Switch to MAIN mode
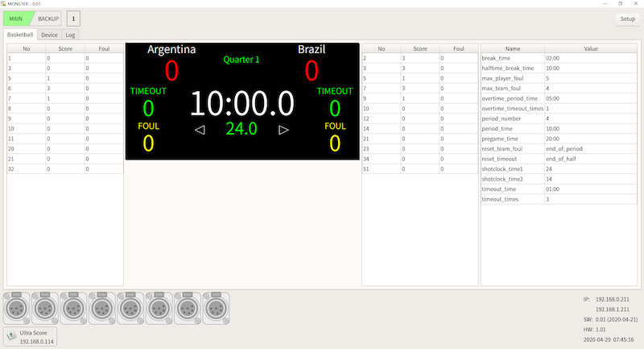Screen dimensions: 644x349 [16, 18]
